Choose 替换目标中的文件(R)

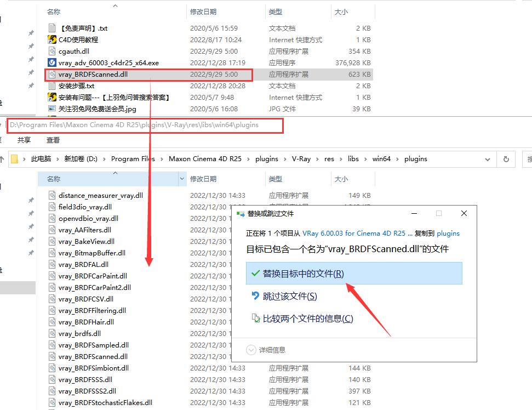point(303,274)
